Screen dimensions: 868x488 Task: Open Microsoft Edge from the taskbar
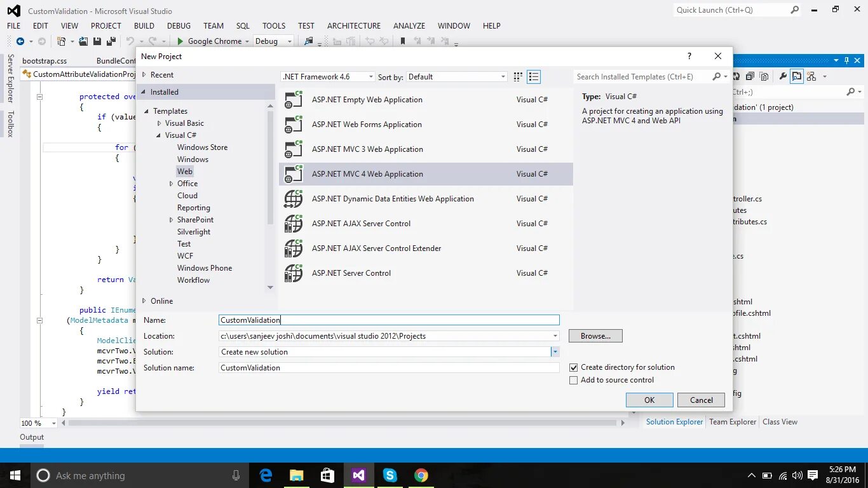click(x=266, y=475)
